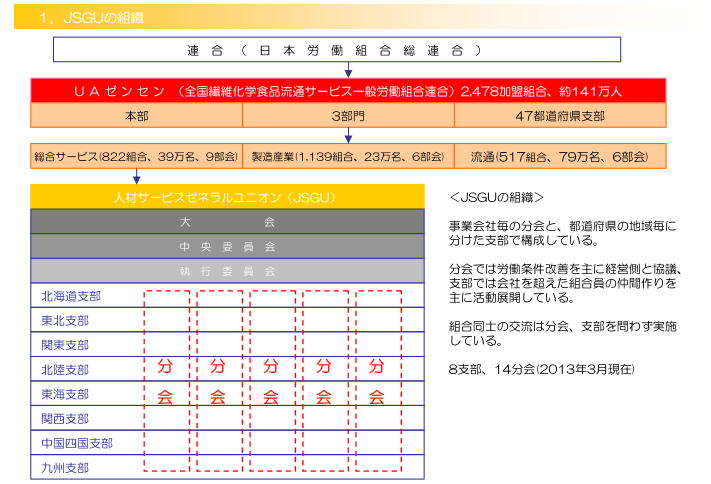
Task: Click the paragraph starting '事業会社毎の分会と'
Action: point(562,233)
